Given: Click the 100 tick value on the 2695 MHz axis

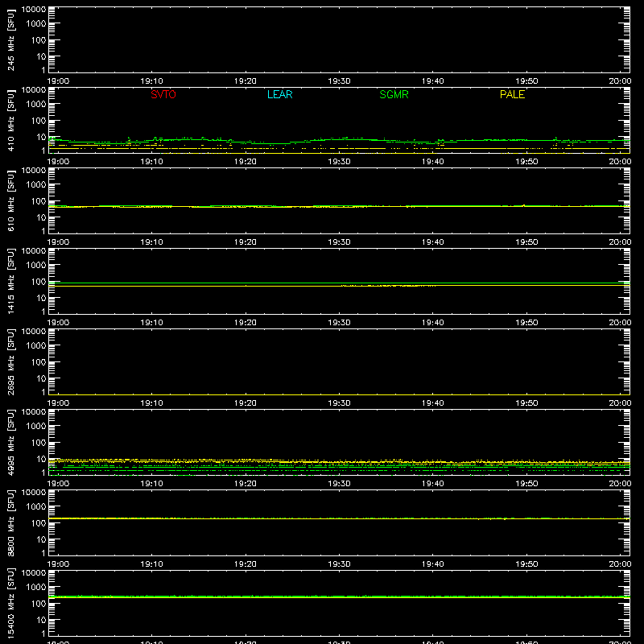Looking at the screenshot, I should (39, 362).
